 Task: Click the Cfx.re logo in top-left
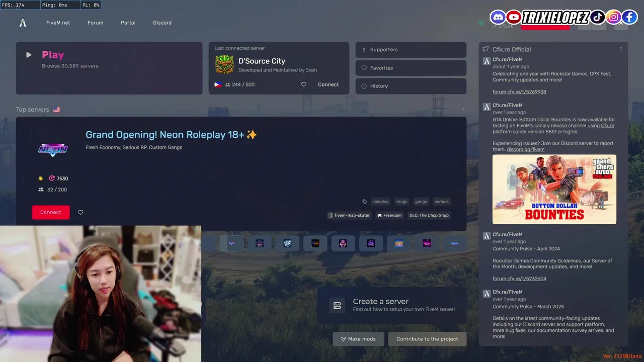point(23,23)
